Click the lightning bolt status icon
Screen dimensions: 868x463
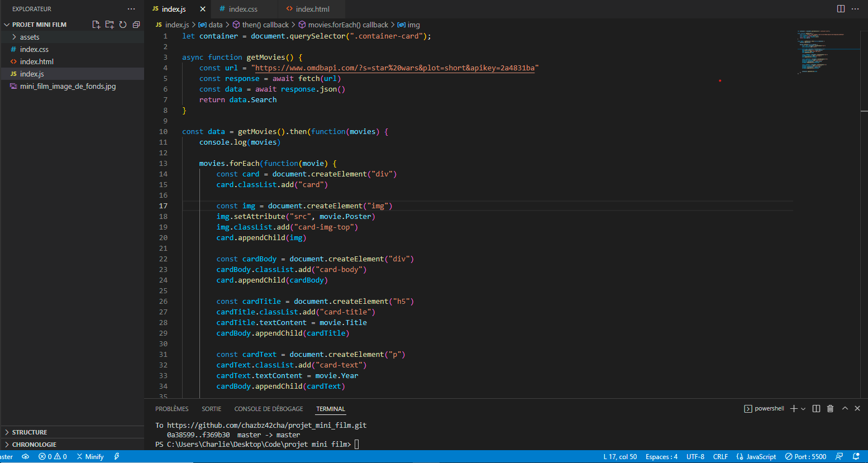coord(117,457)
